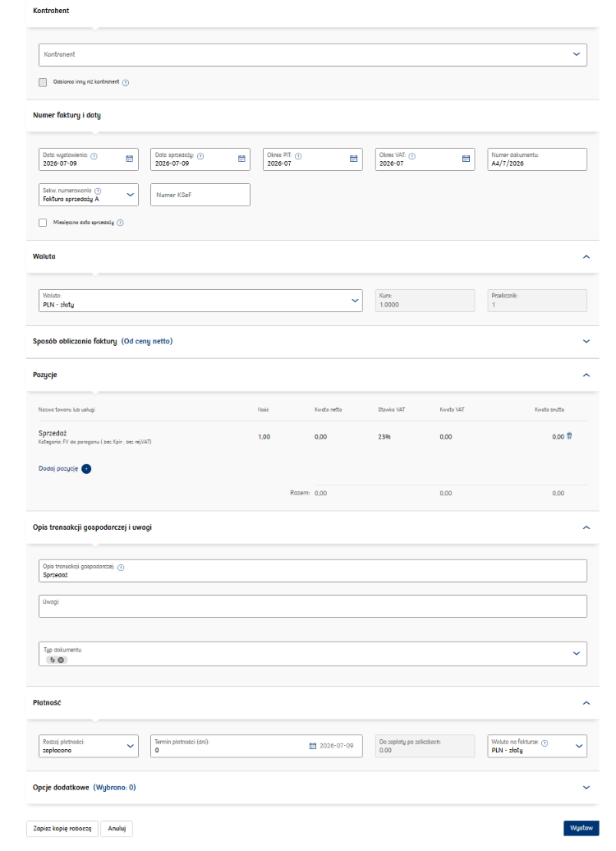
Task: Click the Sprzedaż position name
Action: pyautogui.click(x=53, y=433)
